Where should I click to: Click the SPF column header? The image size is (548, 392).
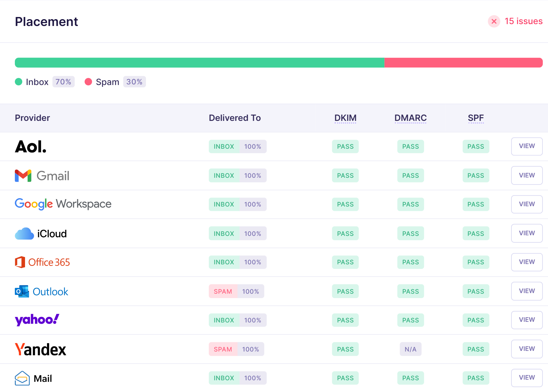(476, 118)
